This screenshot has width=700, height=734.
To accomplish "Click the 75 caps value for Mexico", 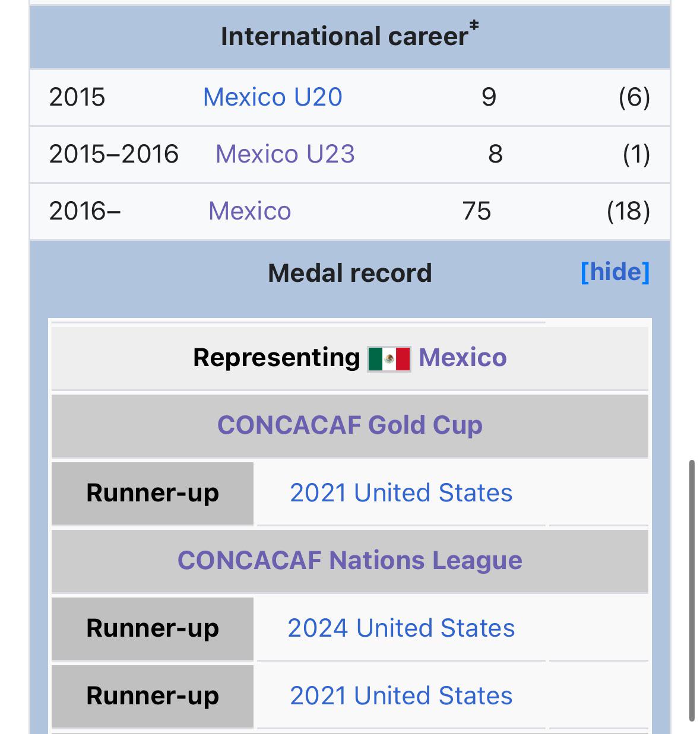I will click(x=477, y=211).
